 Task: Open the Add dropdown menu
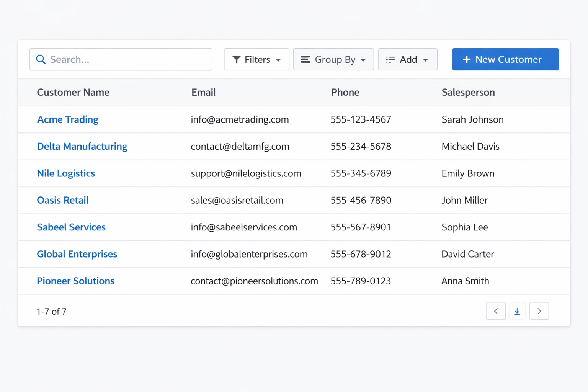(408, 59)
